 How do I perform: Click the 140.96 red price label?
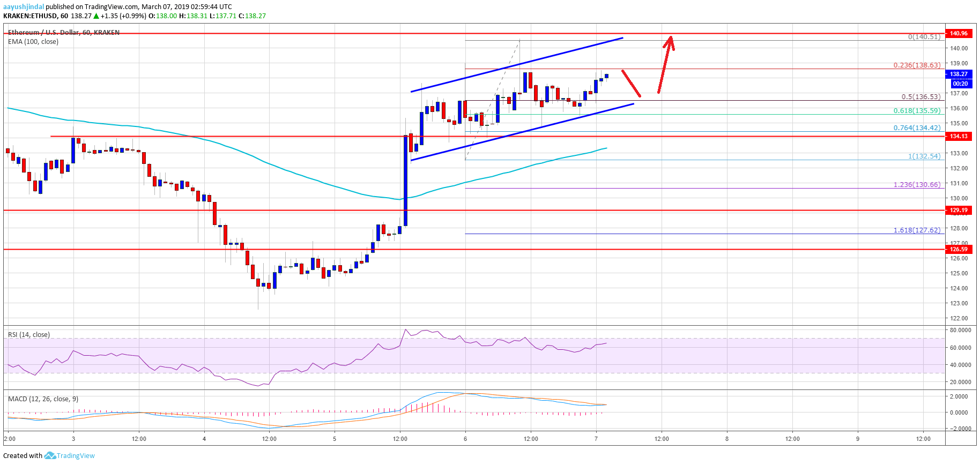tap(959, 33)
